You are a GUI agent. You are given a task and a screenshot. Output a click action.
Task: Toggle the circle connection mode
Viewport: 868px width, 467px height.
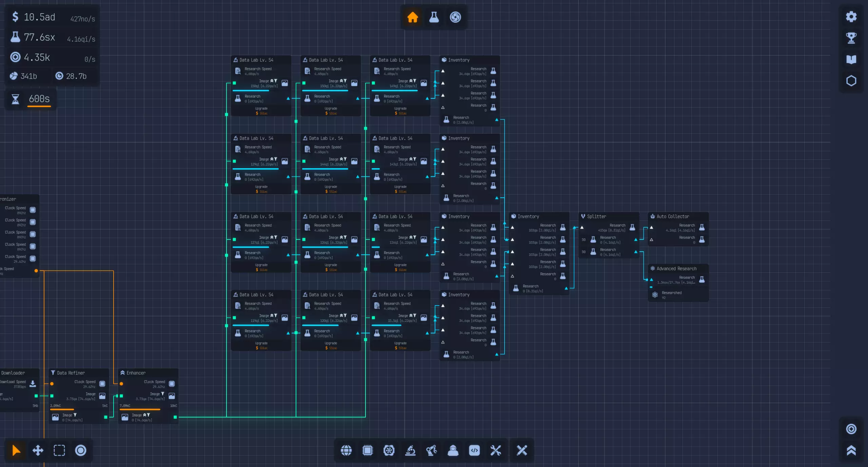[81, 450]
